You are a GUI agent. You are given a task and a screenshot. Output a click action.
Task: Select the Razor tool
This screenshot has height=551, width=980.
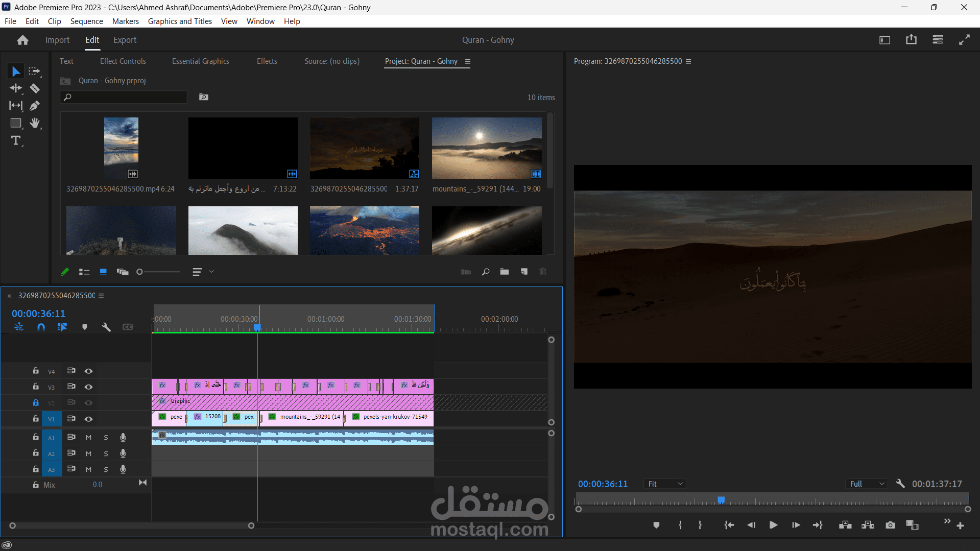point(35,88)
